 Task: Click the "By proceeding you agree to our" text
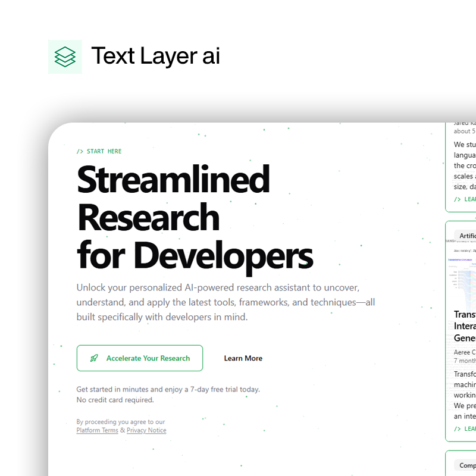coord(121,422)
